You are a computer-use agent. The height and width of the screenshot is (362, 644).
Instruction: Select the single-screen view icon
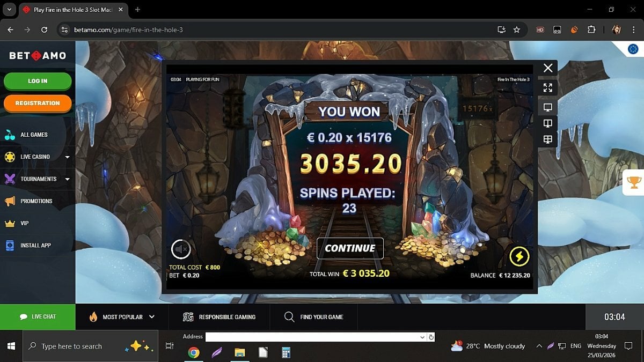tap(547, 107)
